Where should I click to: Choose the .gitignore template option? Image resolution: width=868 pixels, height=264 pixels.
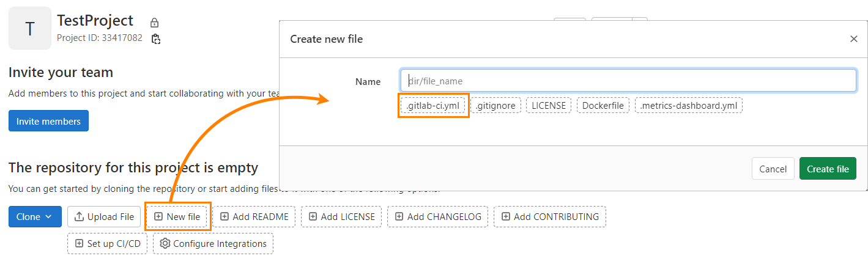tap(496, 106)
